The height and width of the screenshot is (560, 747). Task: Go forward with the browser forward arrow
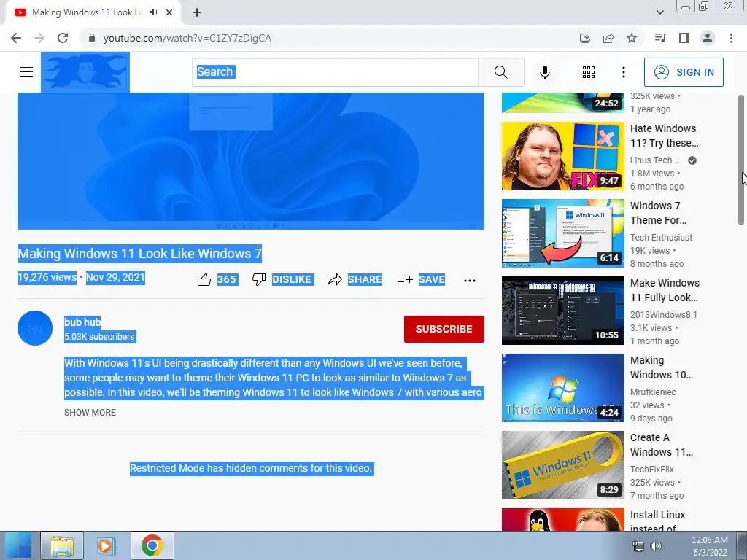pos(39,38)
